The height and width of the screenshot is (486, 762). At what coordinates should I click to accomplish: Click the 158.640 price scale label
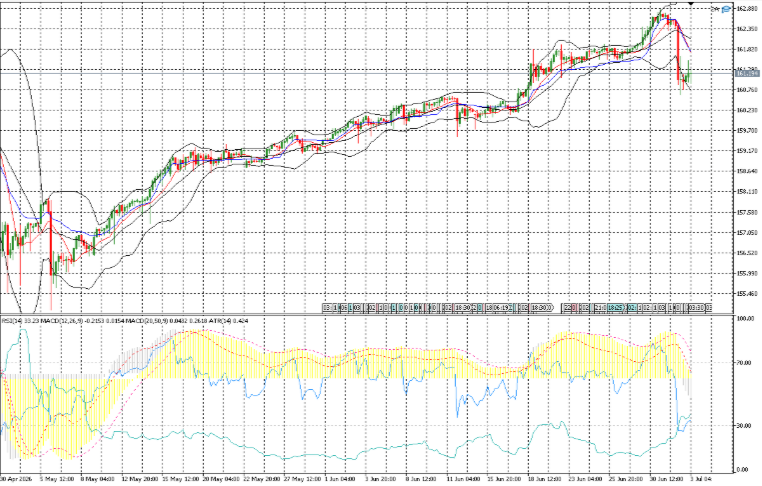pos(747,171)
